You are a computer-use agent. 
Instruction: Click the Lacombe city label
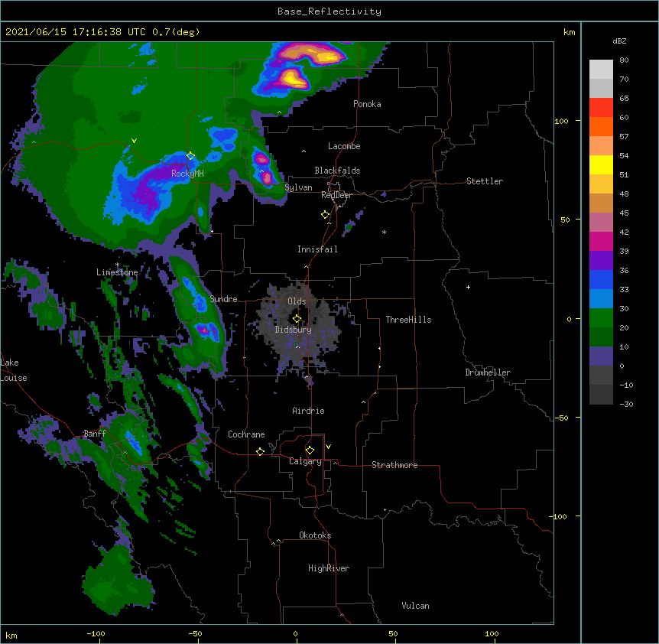344,146
